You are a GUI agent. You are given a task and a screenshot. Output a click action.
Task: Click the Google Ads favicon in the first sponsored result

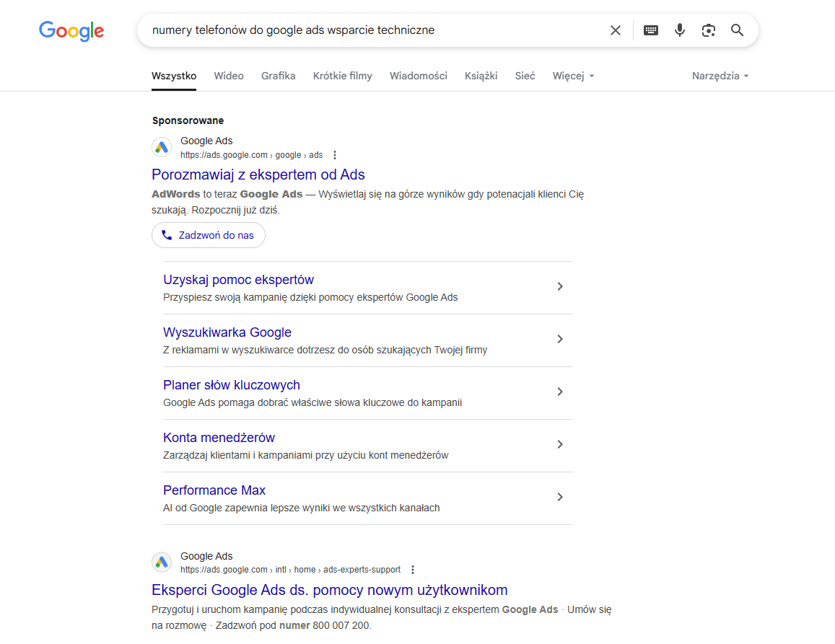point(162,147)
